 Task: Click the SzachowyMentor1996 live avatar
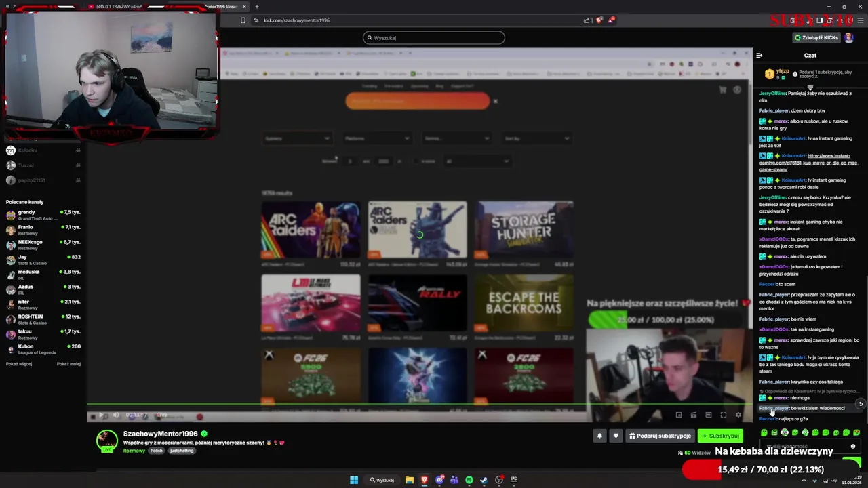coord(106,441)
